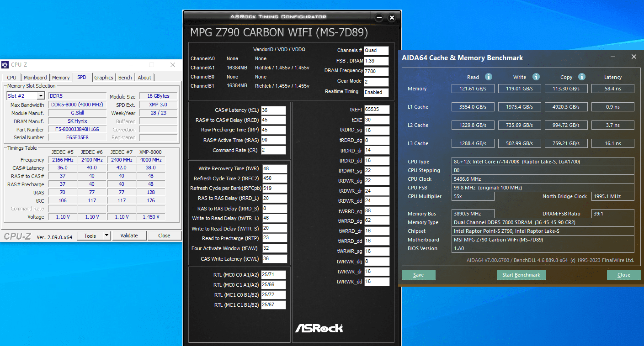The width and height of the screenshot is (644, 346).
Task: Click Part Number F5-8000J3848H16G in CPU-Z
Action: [77, 130]
